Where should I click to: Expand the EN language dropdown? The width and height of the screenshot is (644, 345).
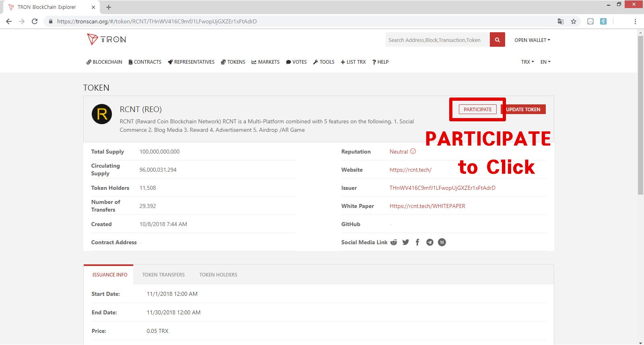point(545,62)
